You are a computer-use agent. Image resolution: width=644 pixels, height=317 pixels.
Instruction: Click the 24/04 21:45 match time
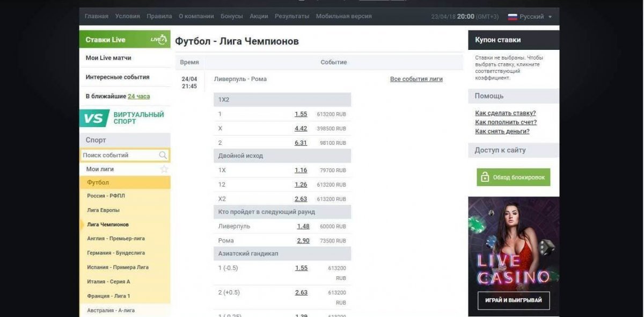pos(189,83)
